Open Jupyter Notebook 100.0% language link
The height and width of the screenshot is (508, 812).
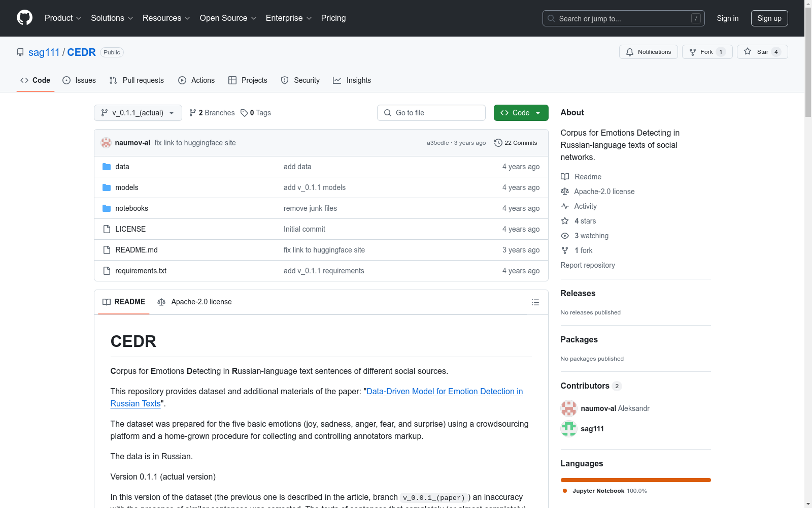click(605, 491)
